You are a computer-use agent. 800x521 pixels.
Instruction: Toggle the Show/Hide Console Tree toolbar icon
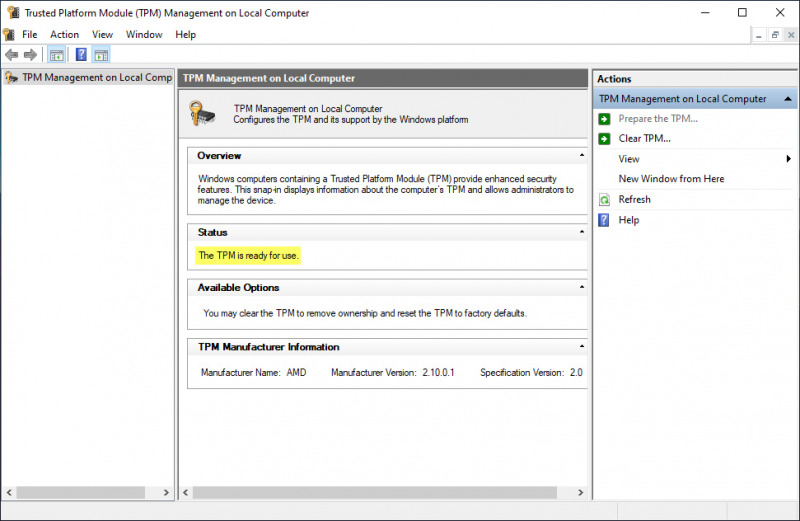[57, 55]
